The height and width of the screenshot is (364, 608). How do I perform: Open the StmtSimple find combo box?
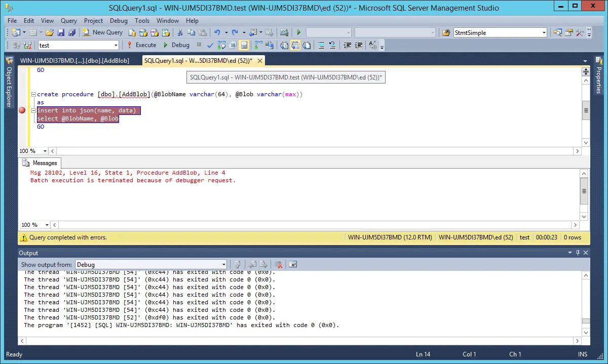coord(500,32)
